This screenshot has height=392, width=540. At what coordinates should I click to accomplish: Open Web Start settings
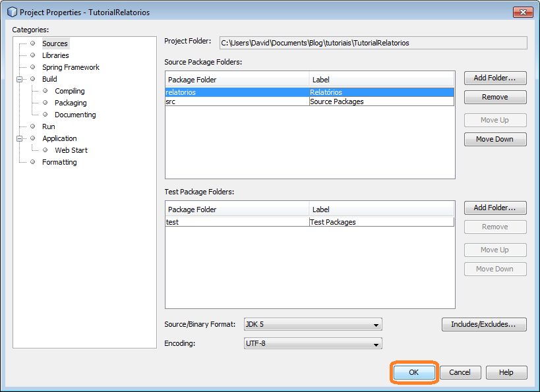(x=71, y=150)
